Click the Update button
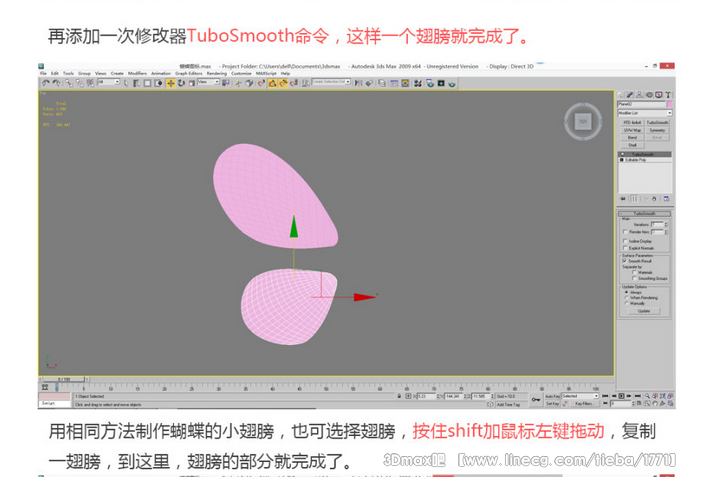Image resolution: width=705 pixels, height=477 pixels. coord(644,311)
